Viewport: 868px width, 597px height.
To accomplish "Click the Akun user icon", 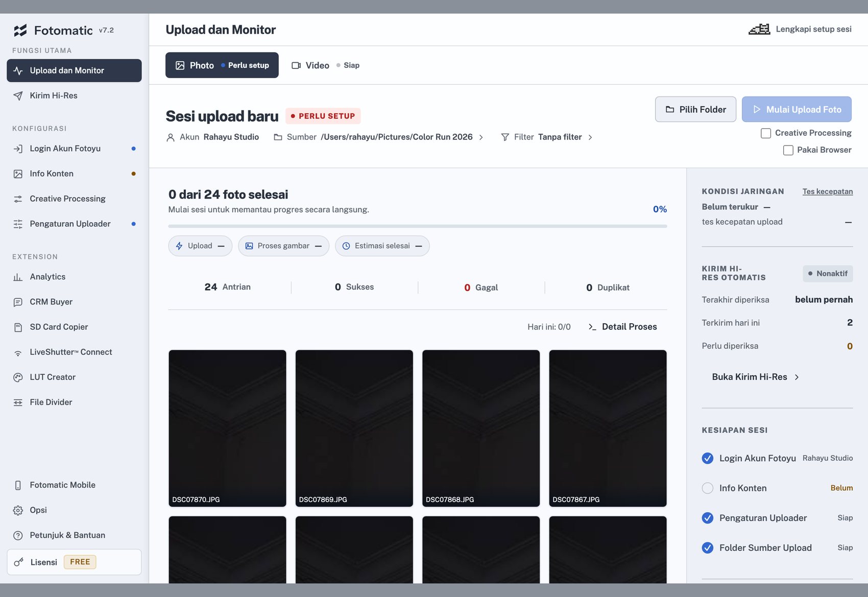I will 171,137.
